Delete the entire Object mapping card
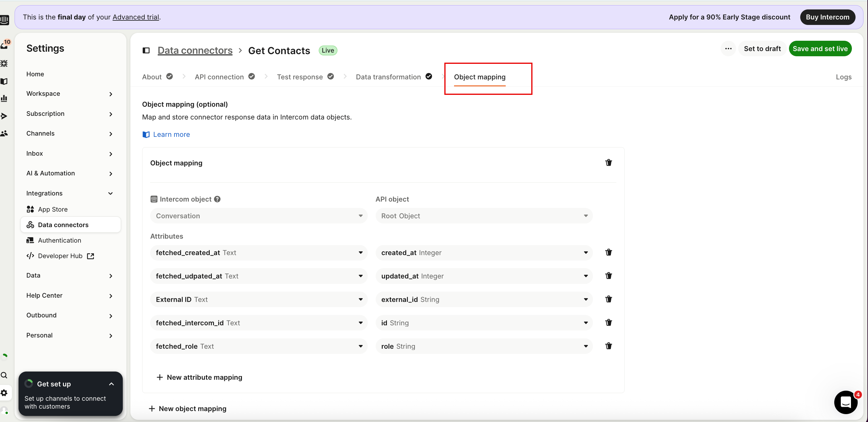The height and width of the screenshot is (422, 868). (608, 163)
